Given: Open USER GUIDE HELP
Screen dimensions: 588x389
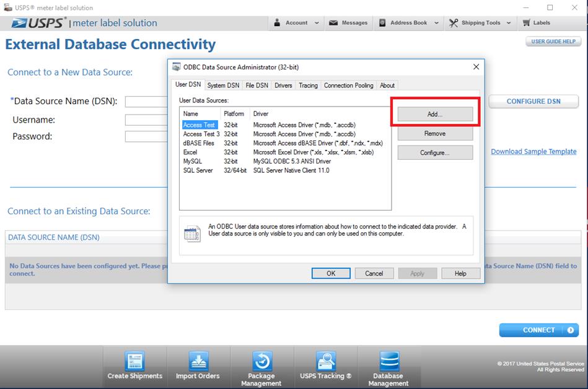Looking at the screenshot, I should click(x=553, y=42).
